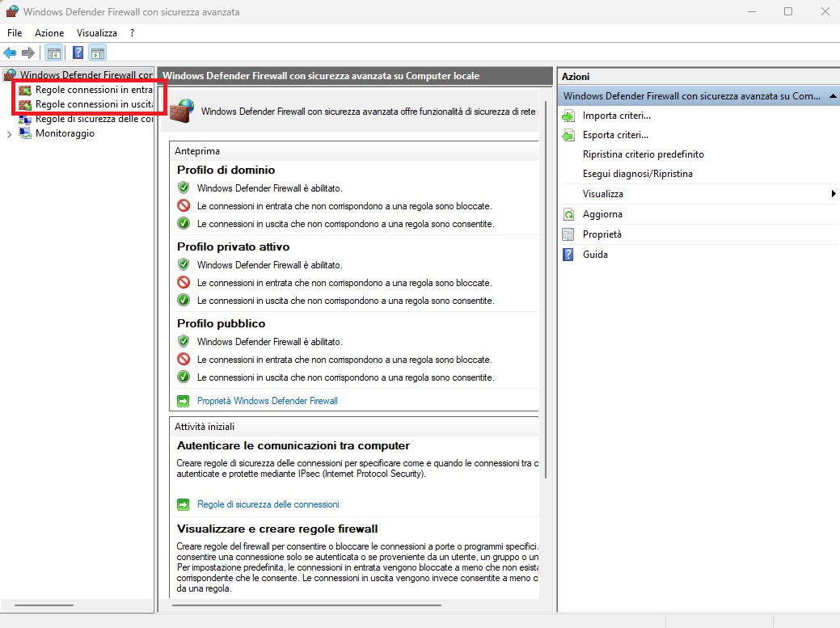Click Regole di sicurezza delle connessioni link

pyautogui.click(x=268, y=504)
